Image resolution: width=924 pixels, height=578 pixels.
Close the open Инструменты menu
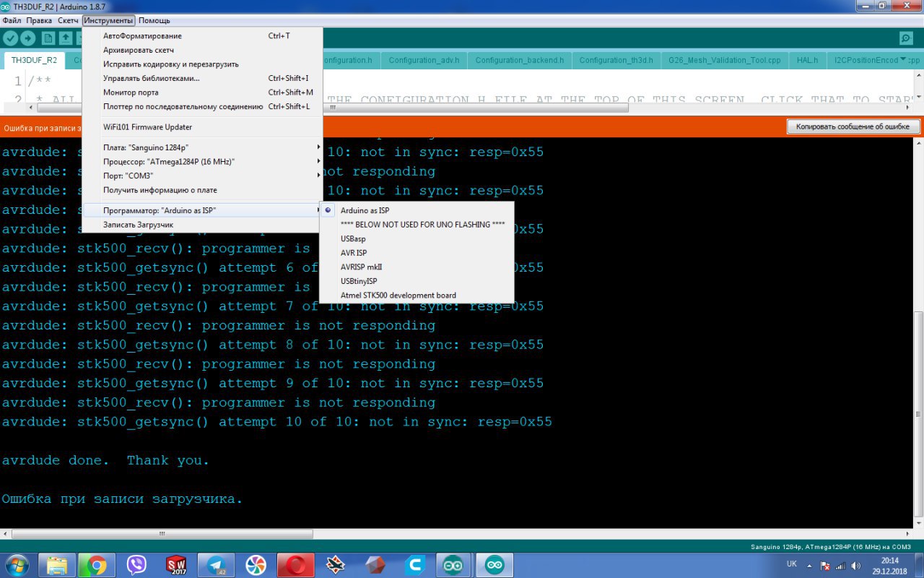pos(109,20)
